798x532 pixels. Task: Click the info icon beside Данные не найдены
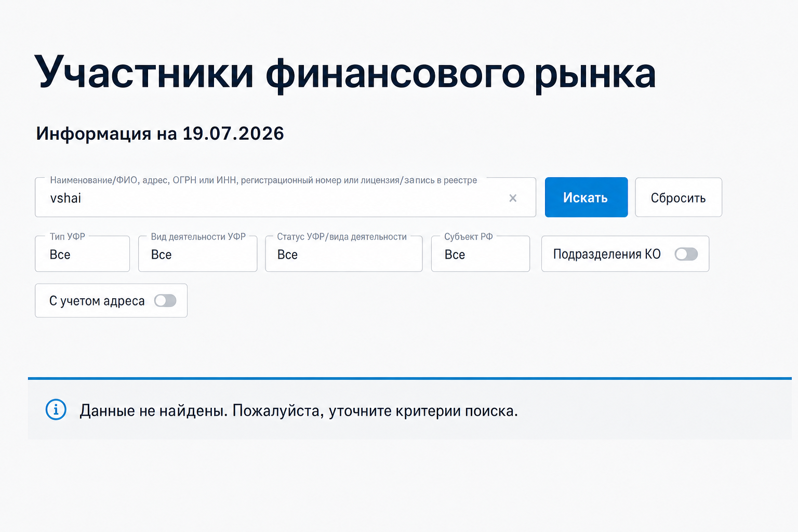(x=56, y=410)
